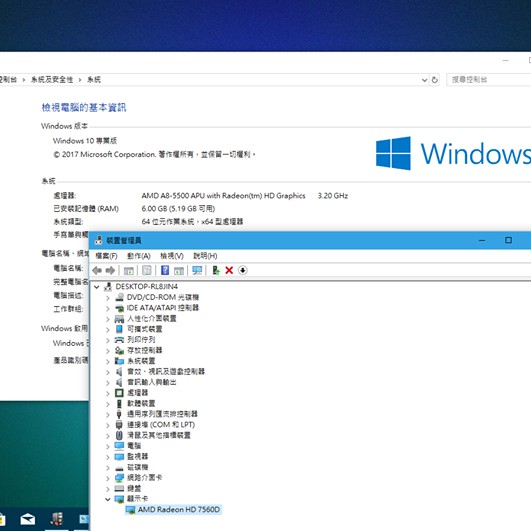The width and height of the screenshot is (531, 531).
Task: Click the 存放控制器 storage controller icon
Action: pos(120,351)
